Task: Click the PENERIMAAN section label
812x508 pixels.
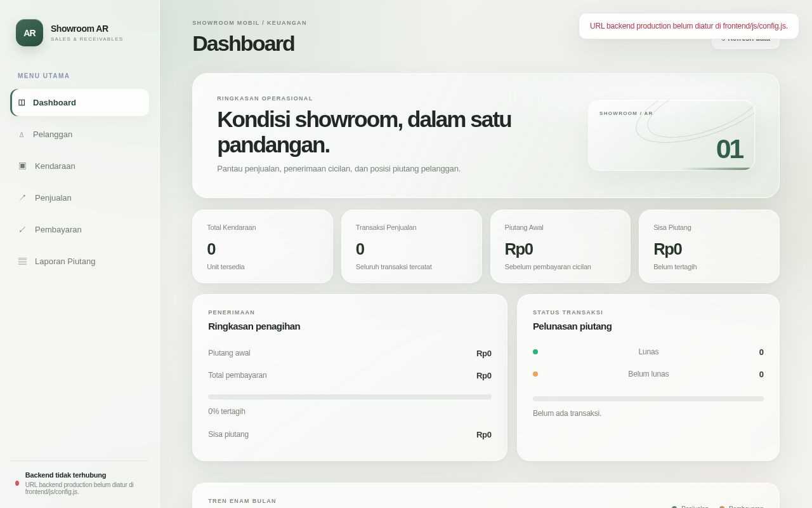Action: point(232,312)
